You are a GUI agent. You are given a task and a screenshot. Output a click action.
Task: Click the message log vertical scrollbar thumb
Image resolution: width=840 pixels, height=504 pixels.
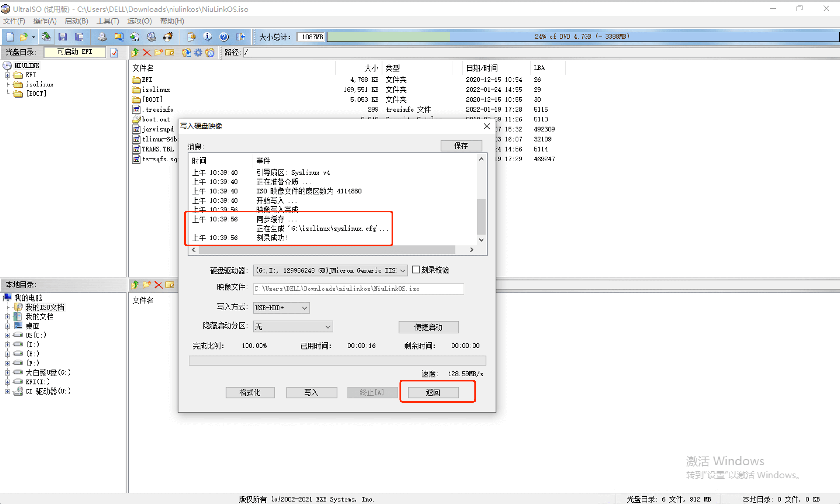tap(481, 216)
